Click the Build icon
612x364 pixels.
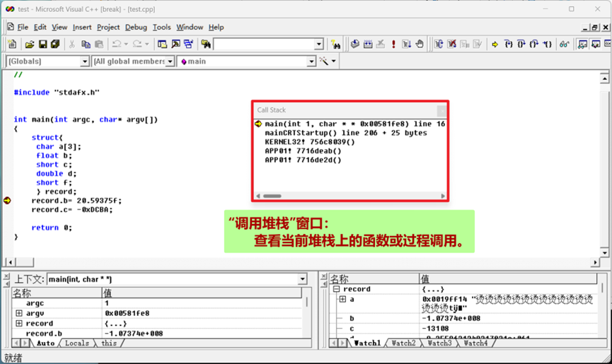coord(368,44)
